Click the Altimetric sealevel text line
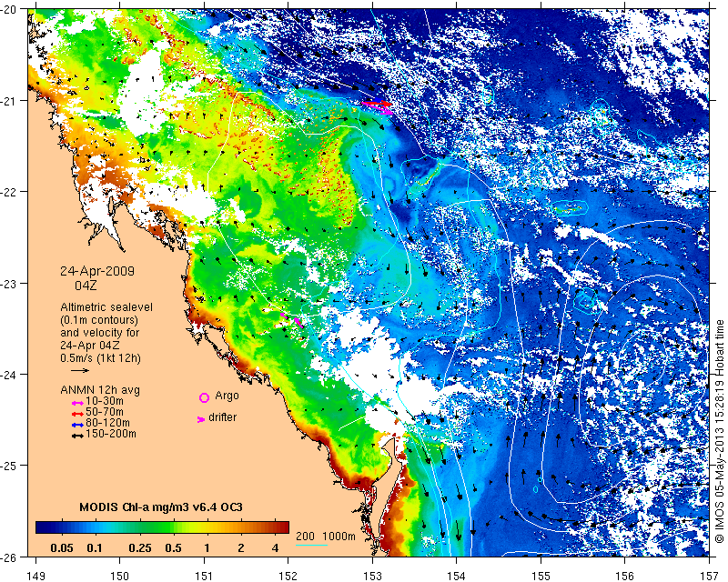The image size is (728, 582). 106,307
